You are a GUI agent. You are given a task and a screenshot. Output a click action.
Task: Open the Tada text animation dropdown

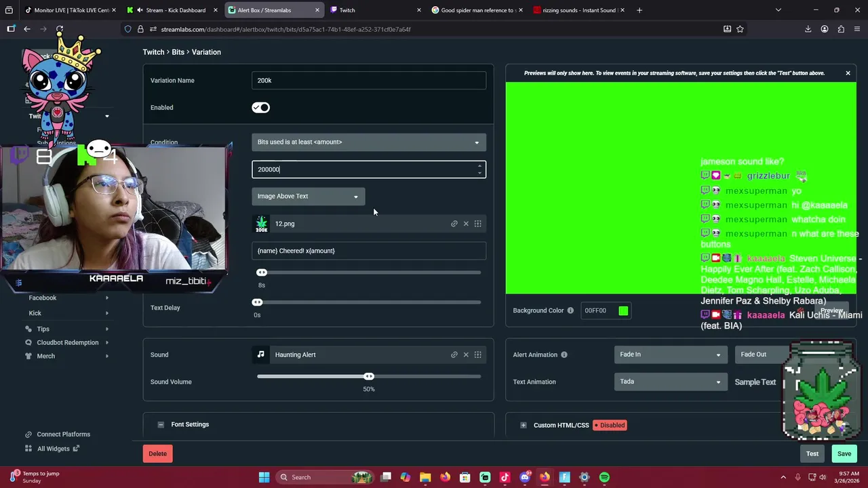tap(670, 382)
